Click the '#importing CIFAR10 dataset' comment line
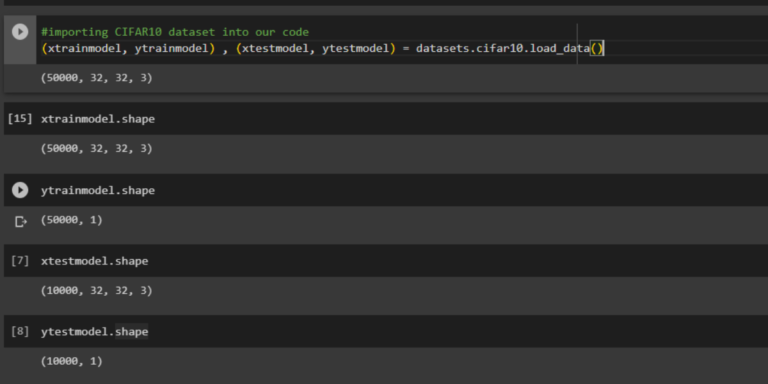 (x=175, y=32)
